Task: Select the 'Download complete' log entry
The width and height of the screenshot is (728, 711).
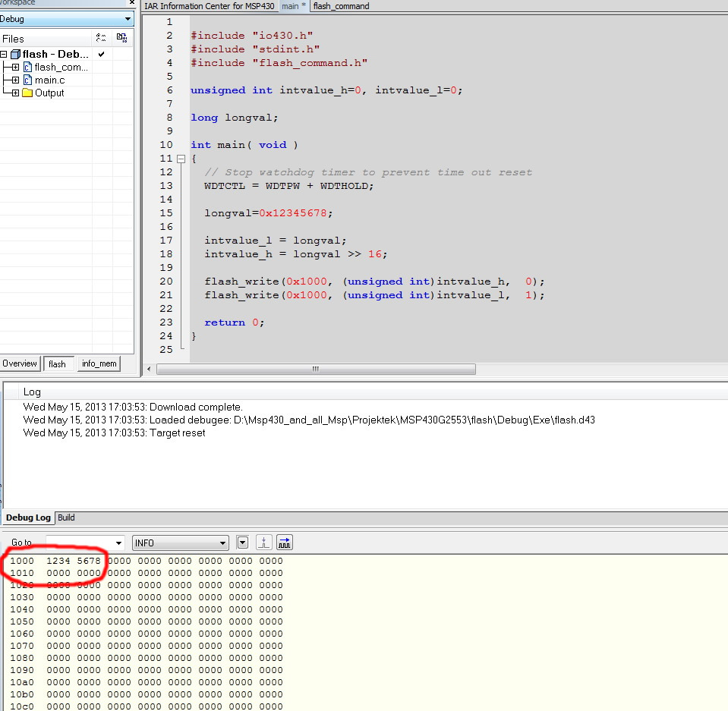Action: pos(133,407)
